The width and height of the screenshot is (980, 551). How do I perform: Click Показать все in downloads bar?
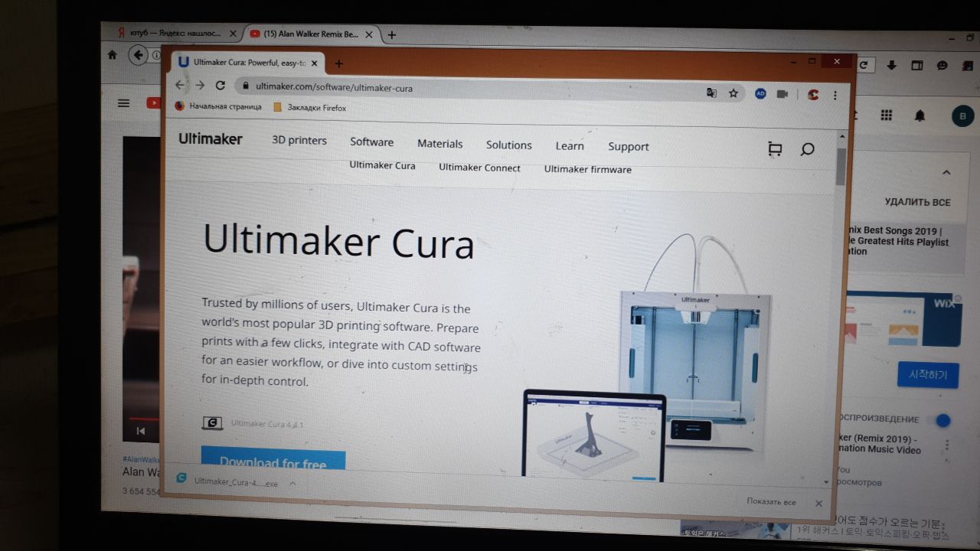point(771,502)
